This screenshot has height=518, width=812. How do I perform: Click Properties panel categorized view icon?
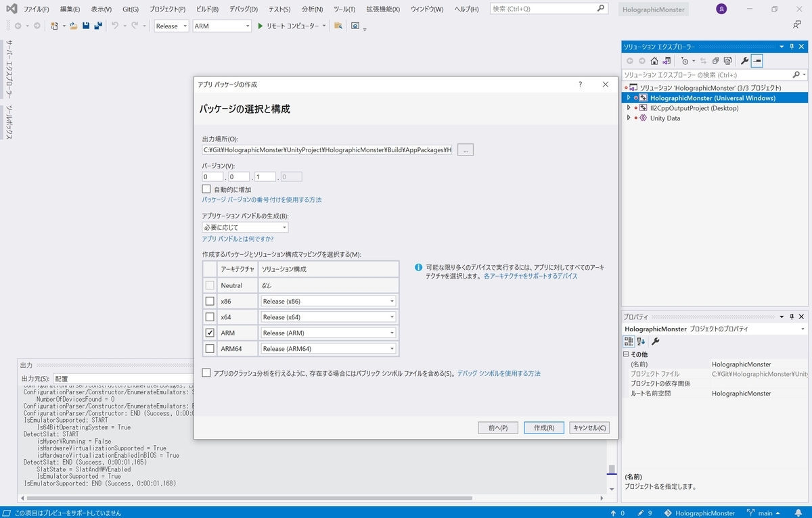[629, 342]
